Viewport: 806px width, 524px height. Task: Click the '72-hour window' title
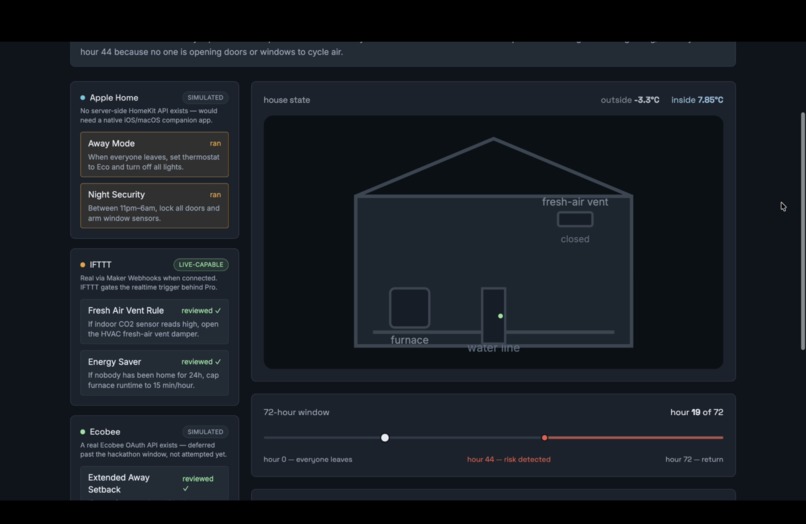(x=297, y=412)
